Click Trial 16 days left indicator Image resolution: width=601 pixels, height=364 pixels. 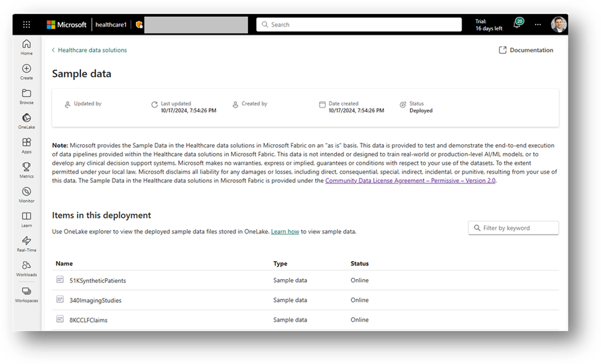(x=489, y=25)
